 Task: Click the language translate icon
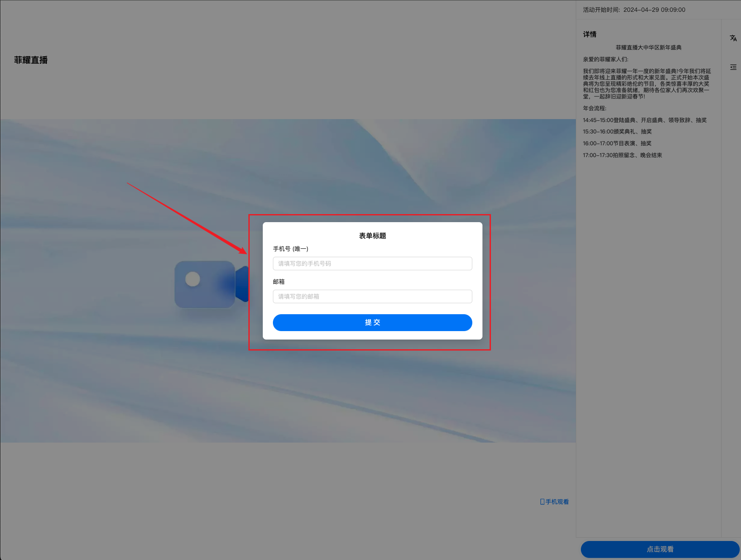pos(733,38)
